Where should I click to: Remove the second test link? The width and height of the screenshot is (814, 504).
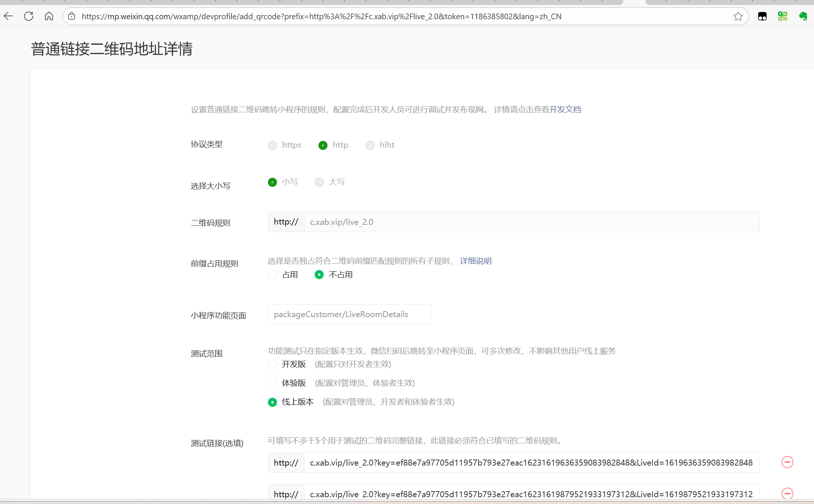click(787, 493)
